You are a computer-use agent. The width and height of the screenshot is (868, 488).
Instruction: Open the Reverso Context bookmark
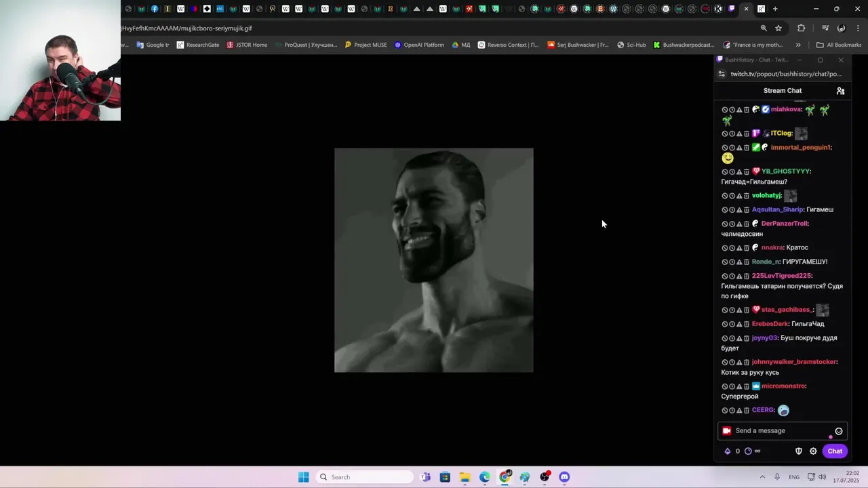508,45
